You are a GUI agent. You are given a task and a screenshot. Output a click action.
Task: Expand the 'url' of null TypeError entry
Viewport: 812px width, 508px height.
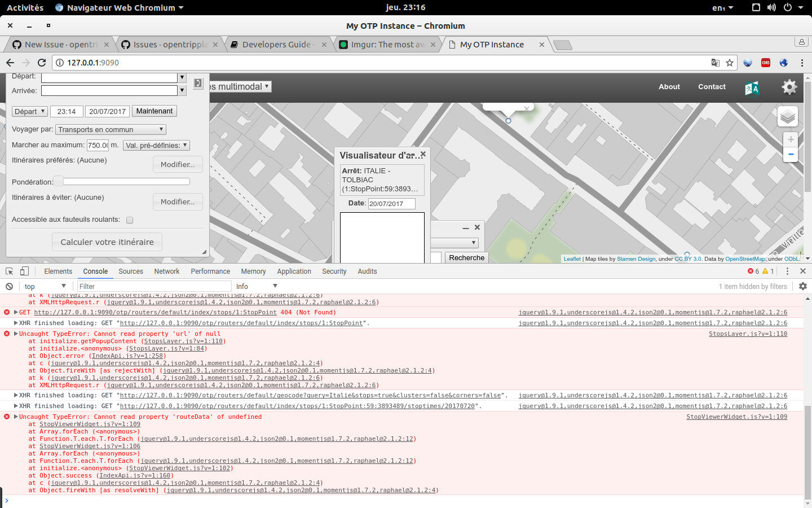(16, 334)
